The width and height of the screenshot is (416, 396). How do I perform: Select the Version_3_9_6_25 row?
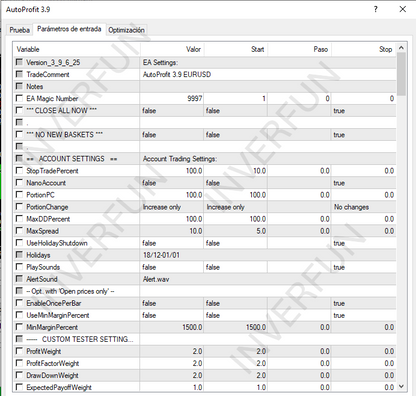coord(205,62)
